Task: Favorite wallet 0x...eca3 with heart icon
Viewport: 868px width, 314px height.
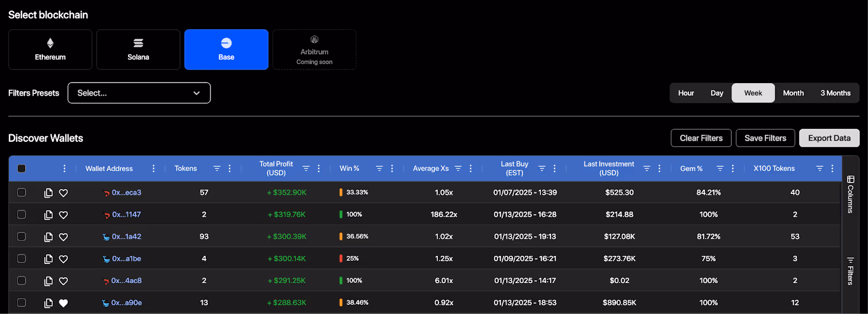Action: tap(63, 193)
